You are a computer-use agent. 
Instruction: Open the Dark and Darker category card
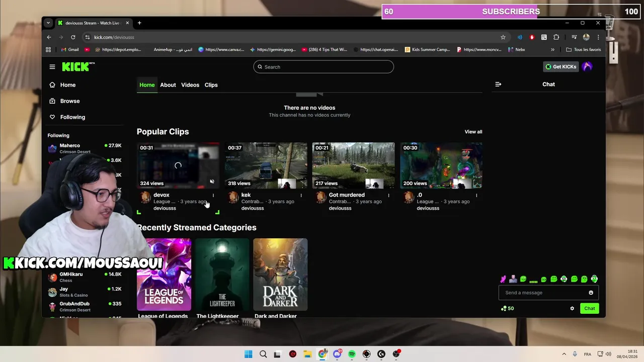click(280, 275)
